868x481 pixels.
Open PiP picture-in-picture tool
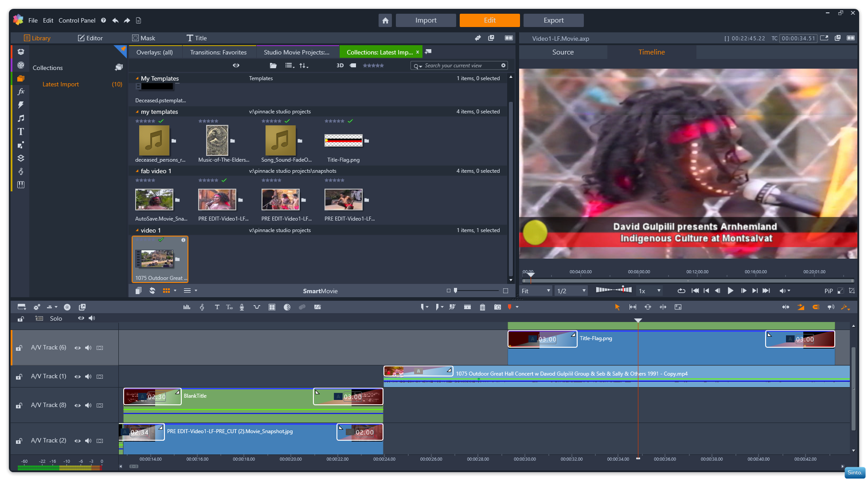point(828,291)
